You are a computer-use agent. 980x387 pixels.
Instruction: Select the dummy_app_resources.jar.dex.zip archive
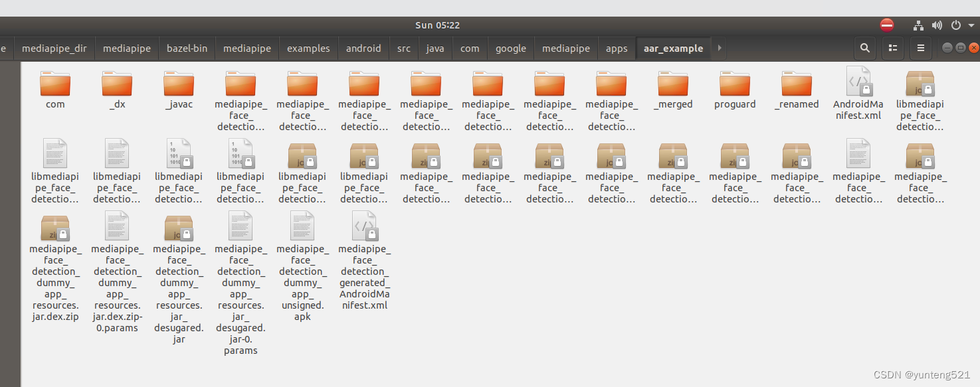coord(55,268)
